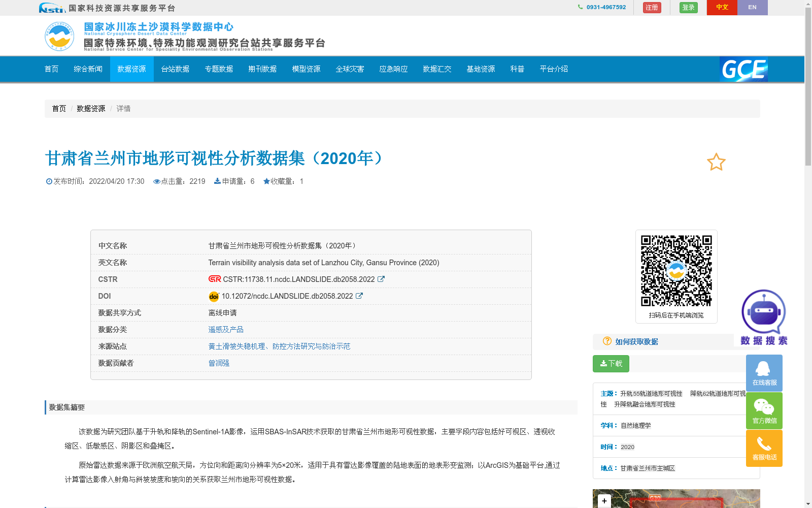
Task: Click keyword 升降轨融合地形可视性
Action: 645,404
